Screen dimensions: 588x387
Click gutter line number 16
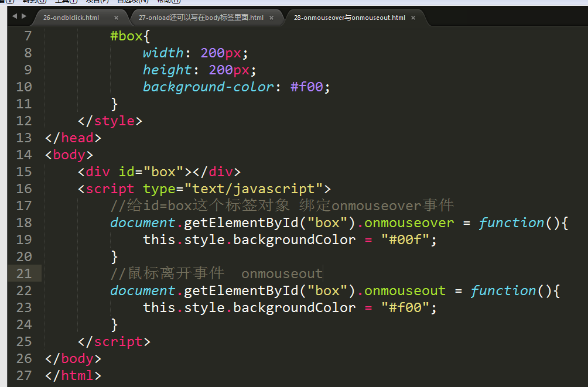click(x=24, y=189)
